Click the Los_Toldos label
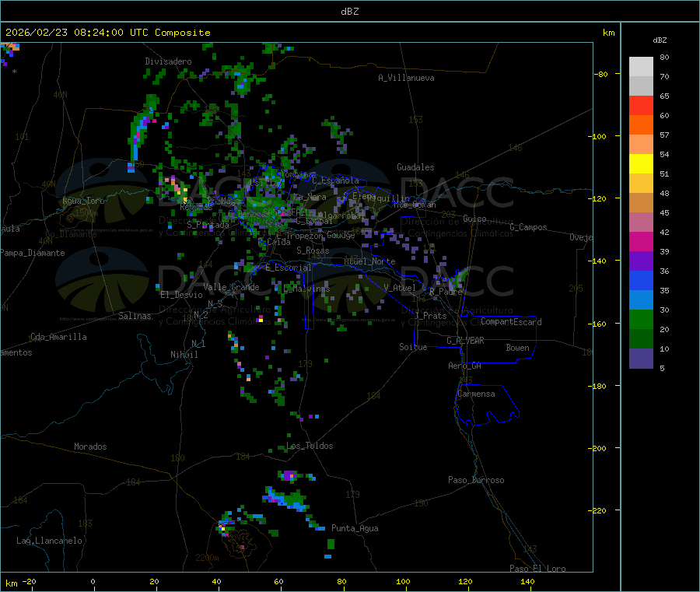This screenshot has height=592, width=700. click(x=310, y=446)
